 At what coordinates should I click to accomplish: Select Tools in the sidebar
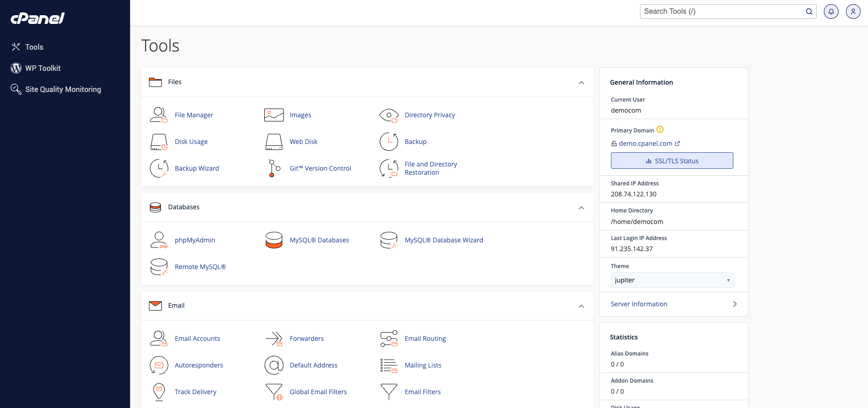[x=34, y=47]
